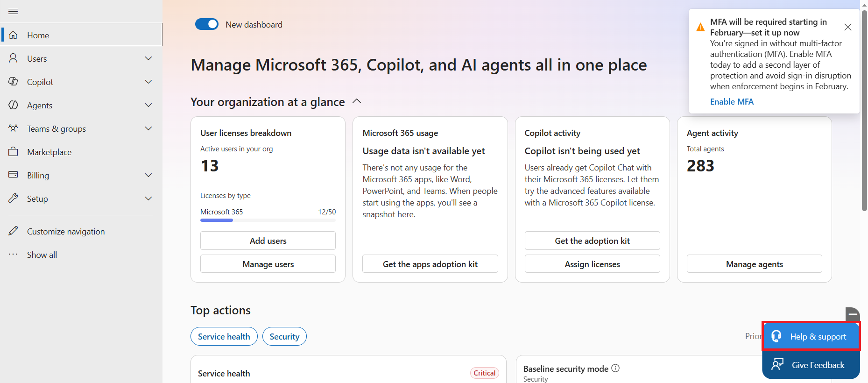Click the Customize navigation pencil icon
This screenshot has height=383, width=868.
(x=13, y=231)
